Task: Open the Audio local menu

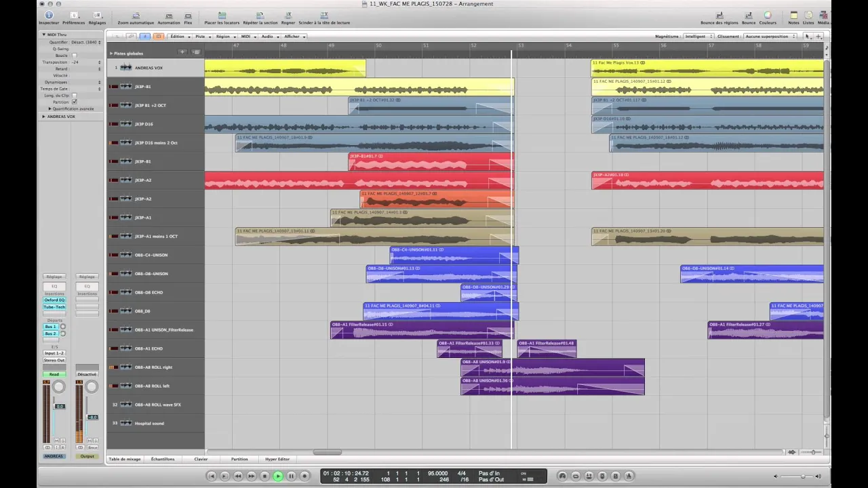Action: coord(269,37)
